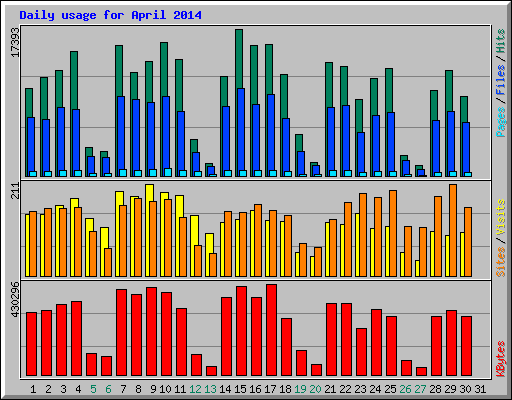Click day label 18 on the x-axis
512x400 pixels.
(x=285, y=389)
